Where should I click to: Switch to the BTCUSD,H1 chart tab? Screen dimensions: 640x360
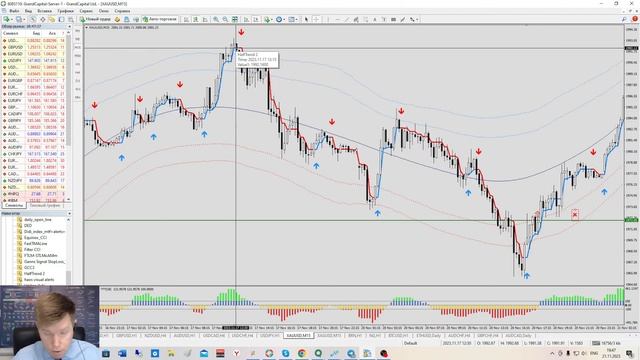coord(398,336)
